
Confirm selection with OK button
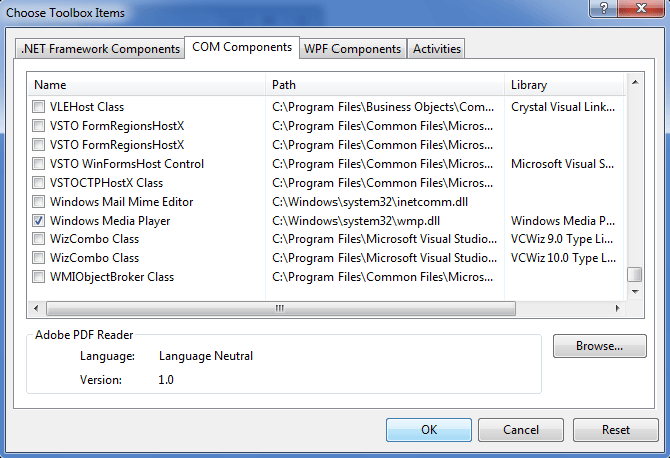click(428, 430)
